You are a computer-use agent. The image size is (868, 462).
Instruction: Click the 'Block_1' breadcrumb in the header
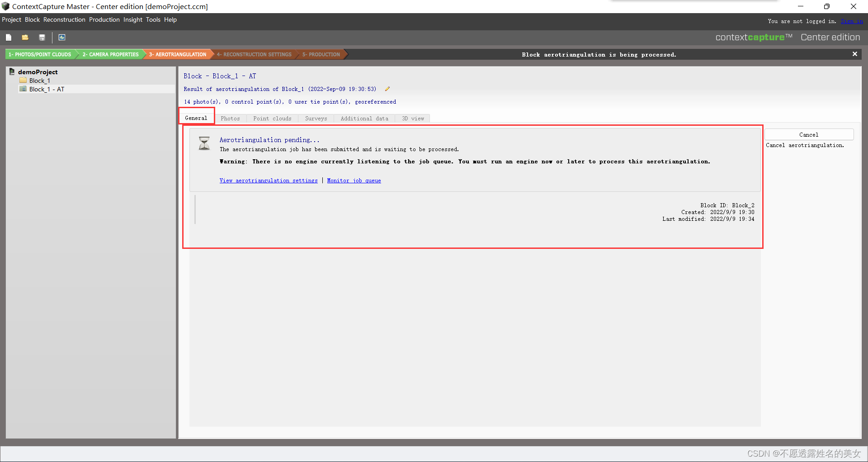225,76
